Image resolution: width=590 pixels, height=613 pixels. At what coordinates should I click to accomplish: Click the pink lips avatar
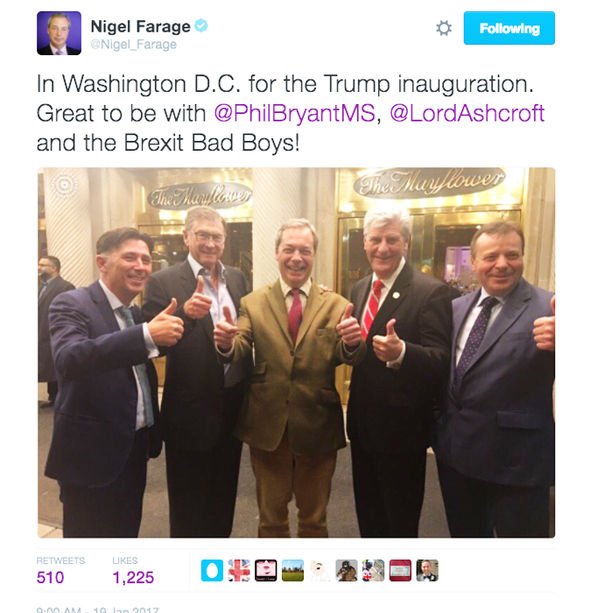[x=266, y=570]
